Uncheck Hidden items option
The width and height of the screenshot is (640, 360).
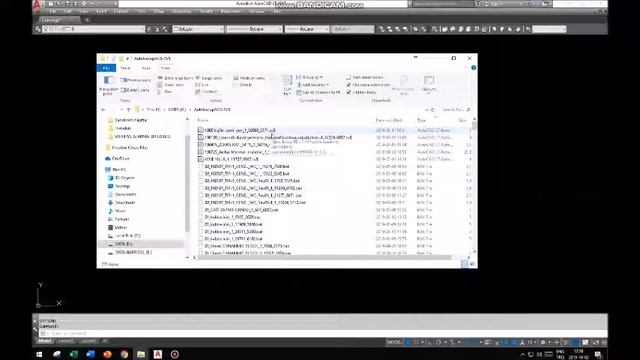click(x=361, y=92)
